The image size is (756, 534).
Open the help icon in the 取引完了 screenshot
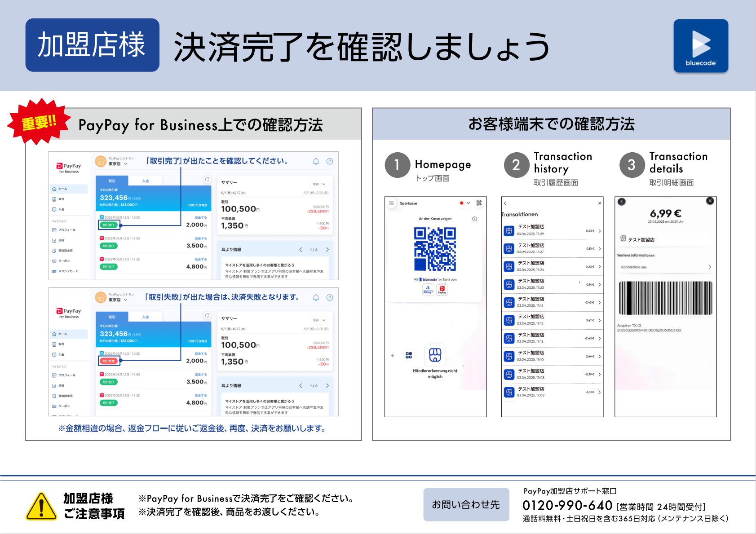330,161
